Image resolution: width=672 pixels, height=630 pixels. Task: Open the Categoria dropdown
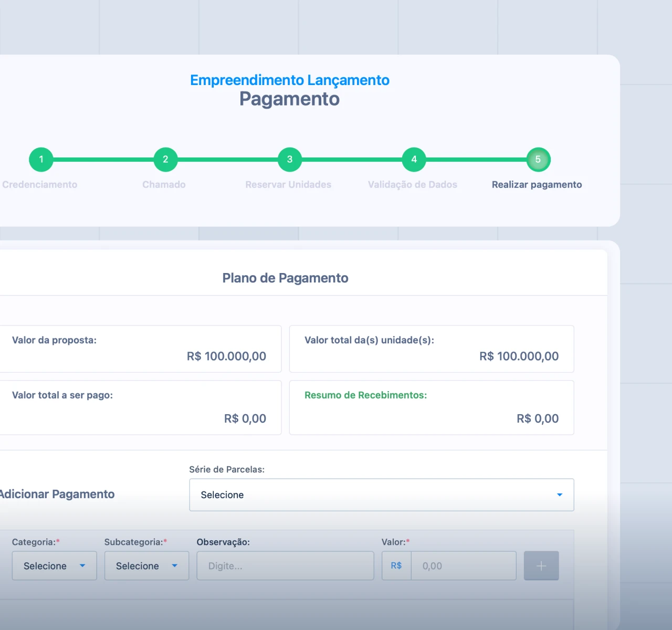pos(55,565)
